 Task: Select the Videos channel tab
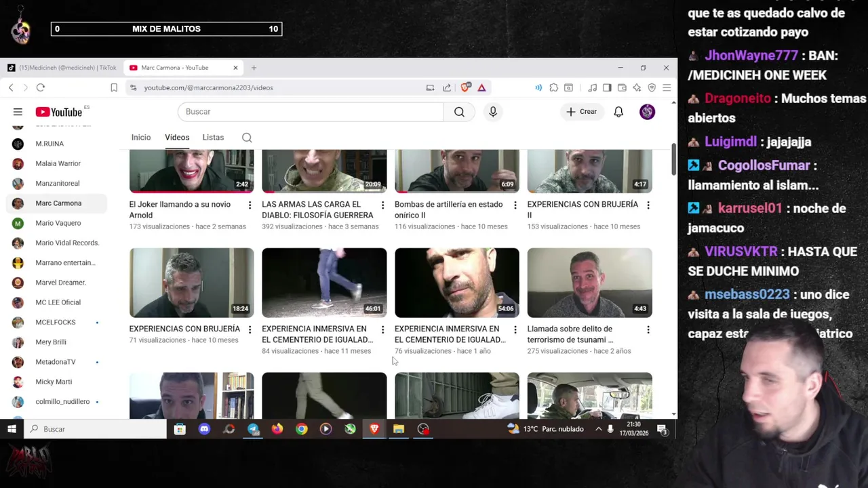coord(177,138)
